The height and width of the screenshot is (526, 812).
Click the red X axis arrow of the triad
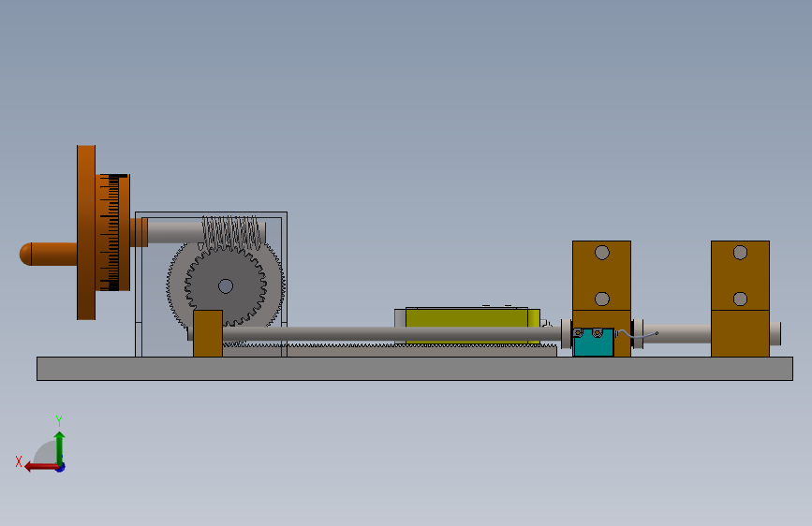[x=41, y=467]
